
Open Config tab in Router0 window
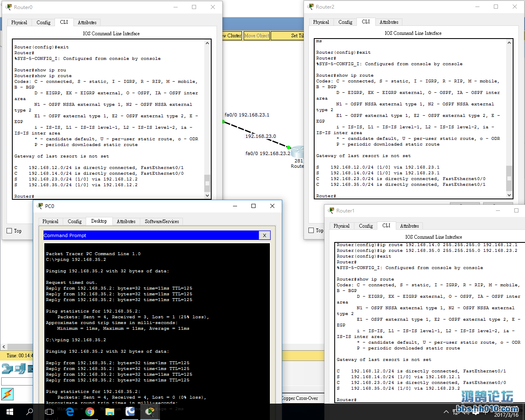[43, 23]
